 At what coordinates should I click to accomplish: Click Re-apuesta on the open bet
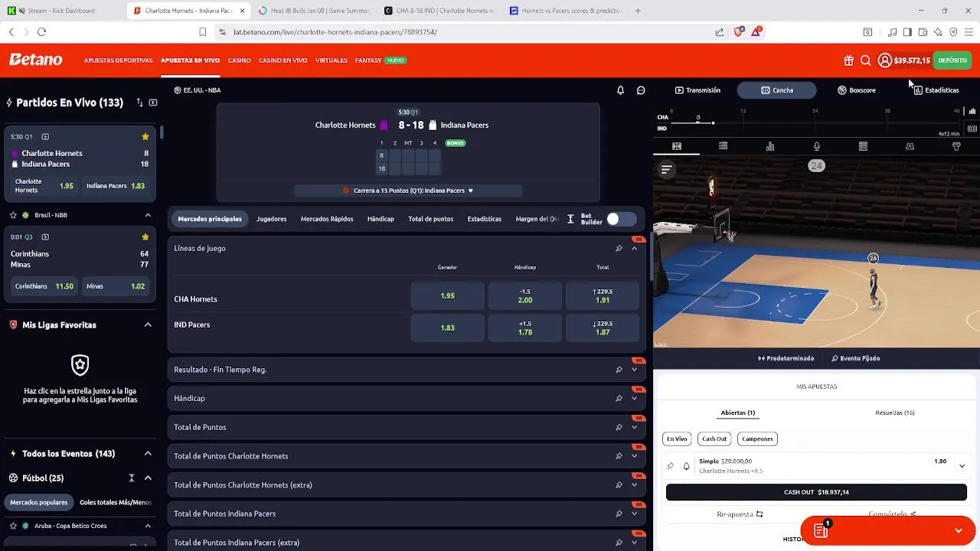[x=740, y=514]
